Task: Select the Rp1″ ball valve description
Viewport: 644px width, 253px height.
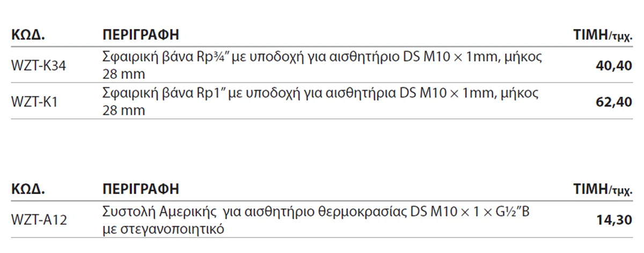Action: pyautogui.click(x=320, y=101)
